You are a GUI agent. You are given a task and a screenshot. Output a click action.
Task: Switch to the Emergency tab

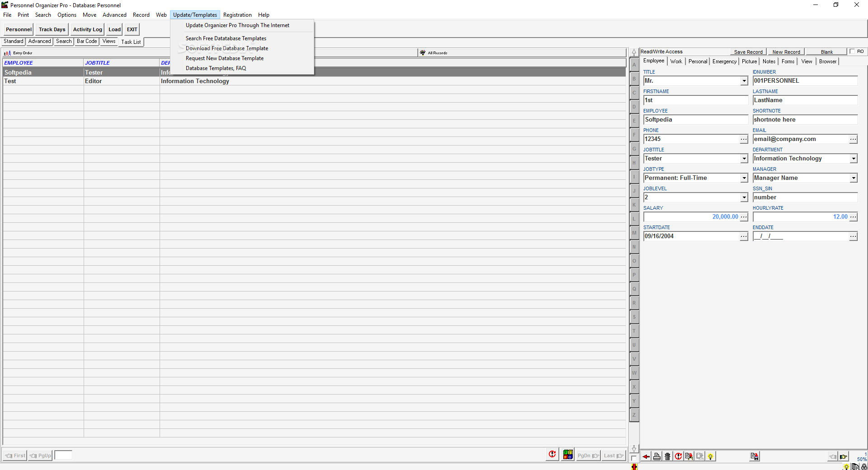[x=724, y=61]
